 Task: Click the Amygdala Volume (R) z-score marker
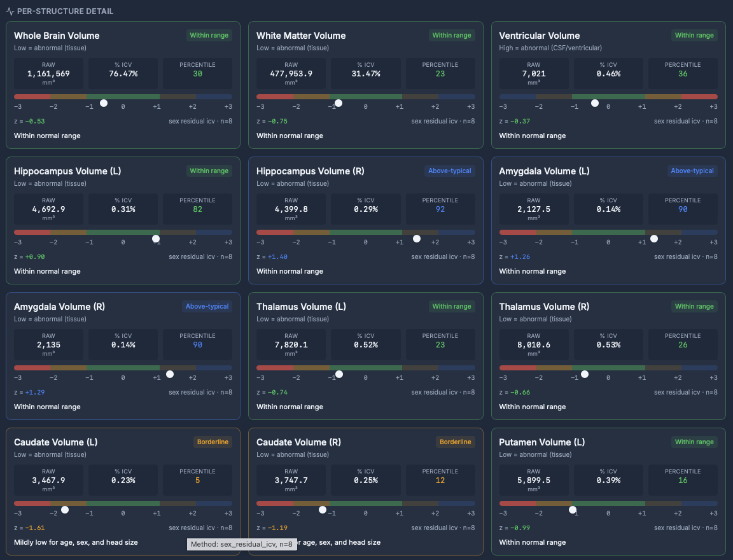[x=170, y=374]
